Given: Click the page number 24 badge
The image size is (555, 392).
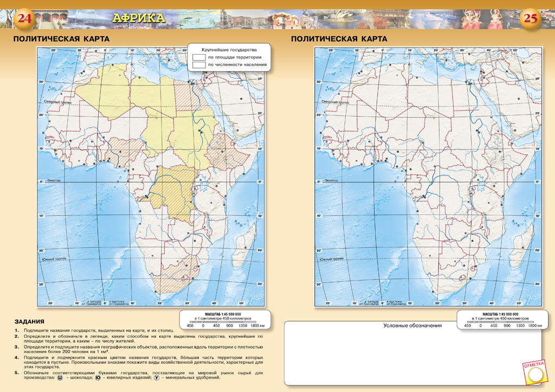Looking at the screenshot, I should 24,18.
